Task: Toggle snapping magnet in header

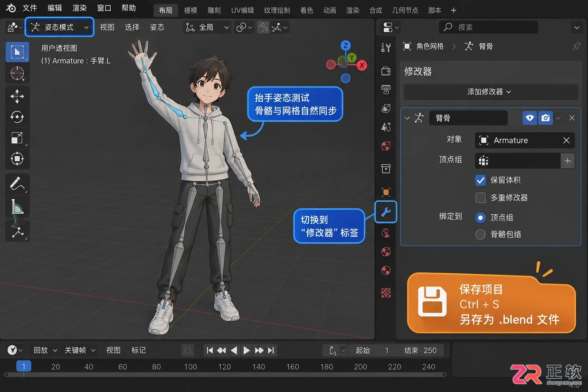Action: click(264, 28)
